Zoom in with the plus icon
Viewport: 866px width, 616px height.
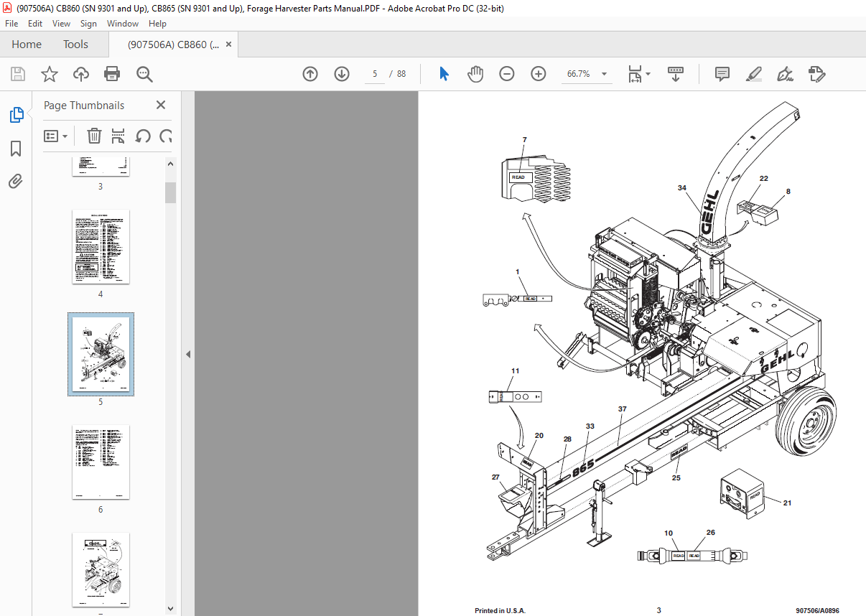point(539,74)
